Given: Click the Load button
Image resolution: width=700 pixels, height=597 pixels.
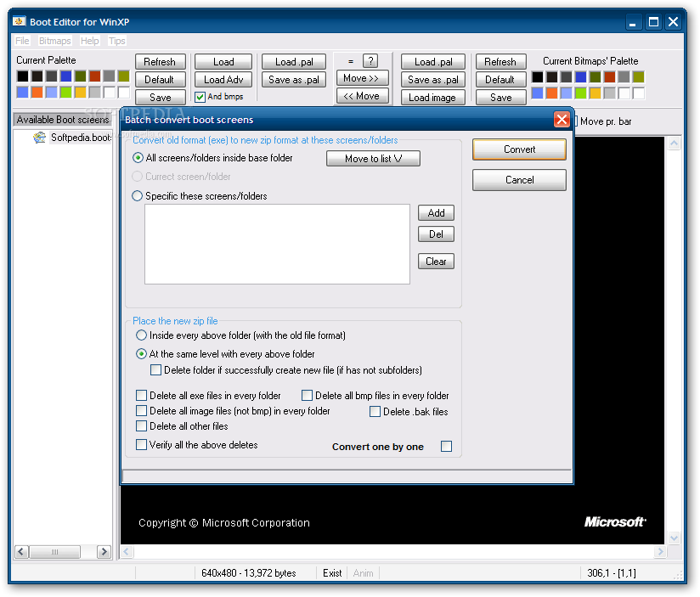Looking at the screenshot, I should [223, 62].
